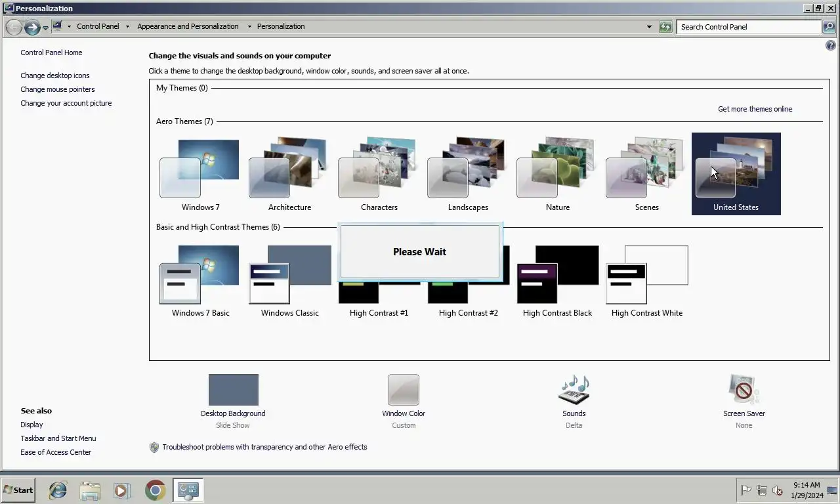Viewport: 840px width, 504px height.
Task: Click the network tray icon
Action: (x=762, y=490)
